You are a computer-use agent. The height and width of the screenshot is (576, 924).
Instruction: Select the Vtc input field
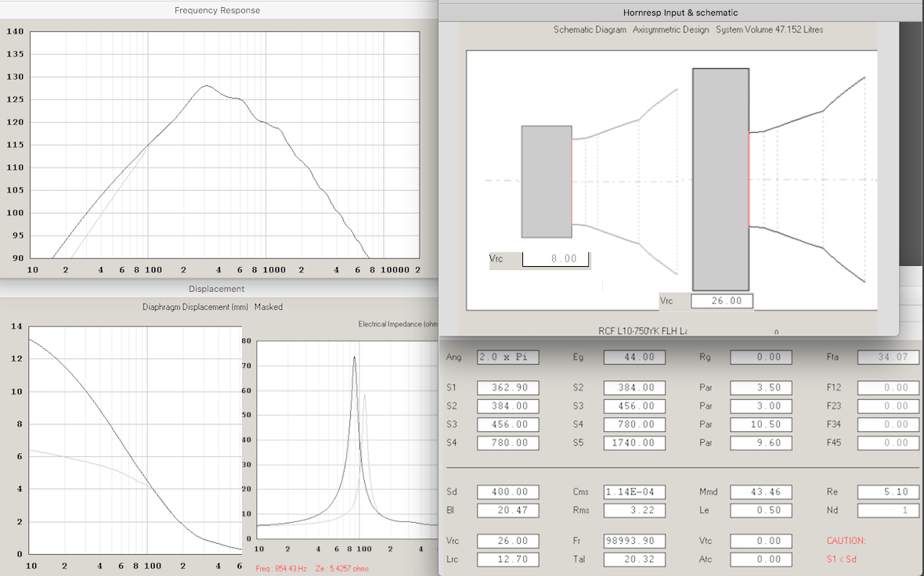point(761,541)
